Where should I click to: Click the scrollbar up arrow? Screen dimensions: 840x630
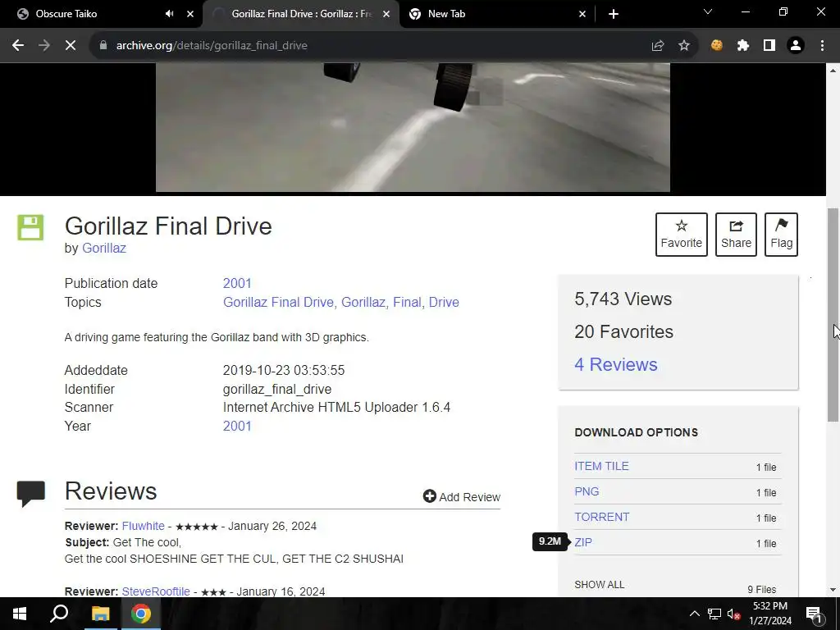tap(833, 71)
